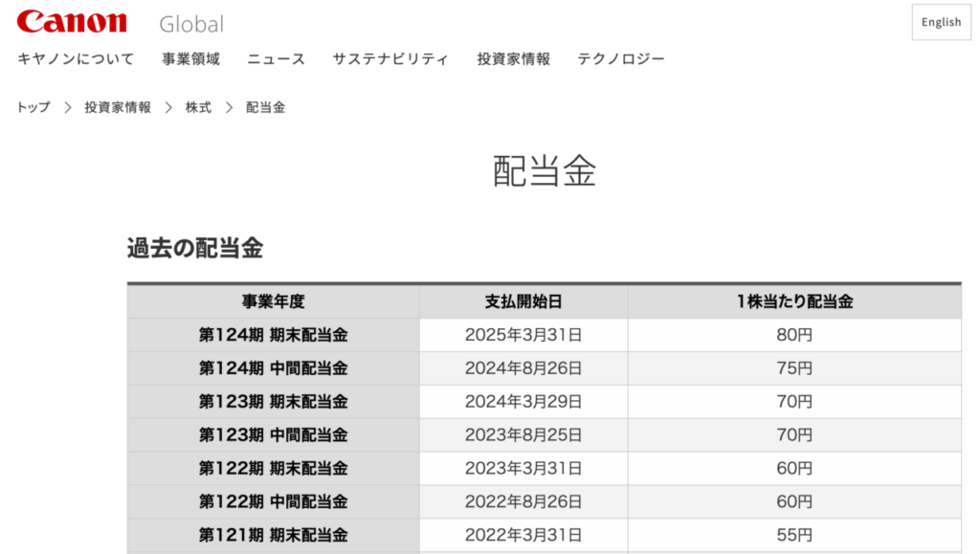Select ニュース in navigation bar

[x=276, y=59]
